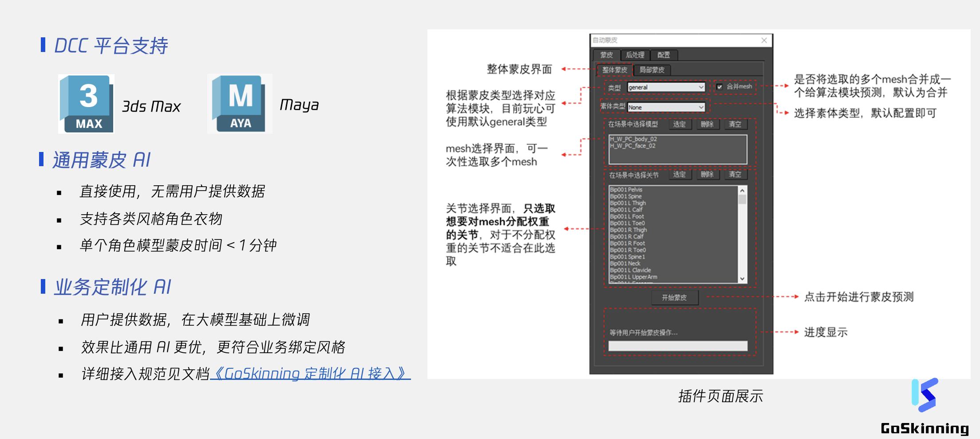Select Bip001 R Thigh joint

coord(628,230)
